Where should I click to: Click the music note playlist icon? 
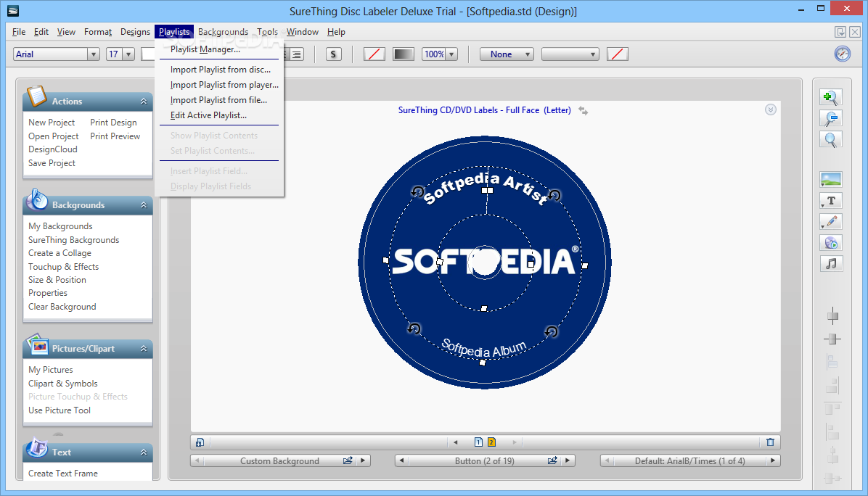[x=831, y=264]
